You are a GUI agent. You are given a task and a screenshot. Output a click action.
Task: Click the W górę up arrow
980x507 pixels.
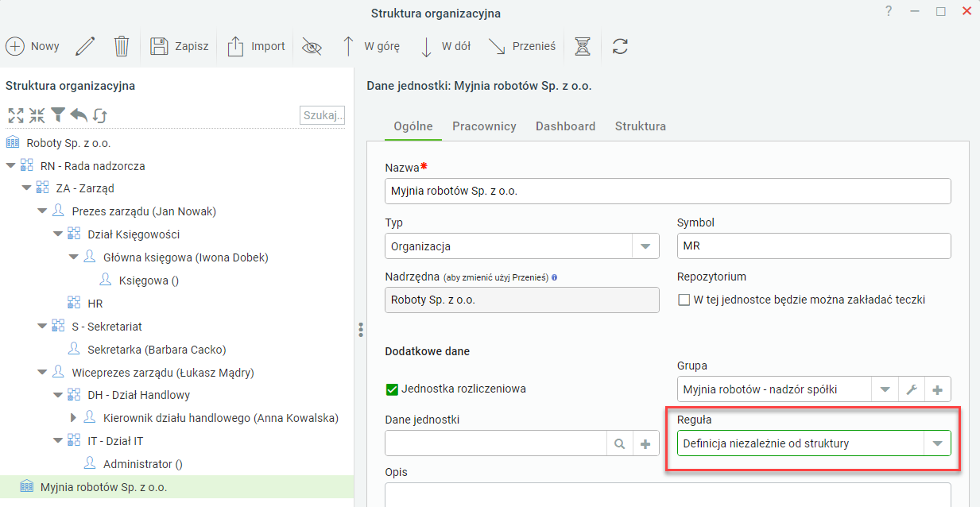coord(348,46)
